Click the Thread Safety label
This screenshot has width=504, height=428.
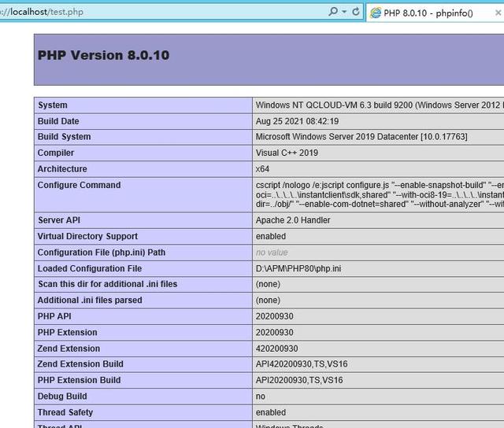65,412
